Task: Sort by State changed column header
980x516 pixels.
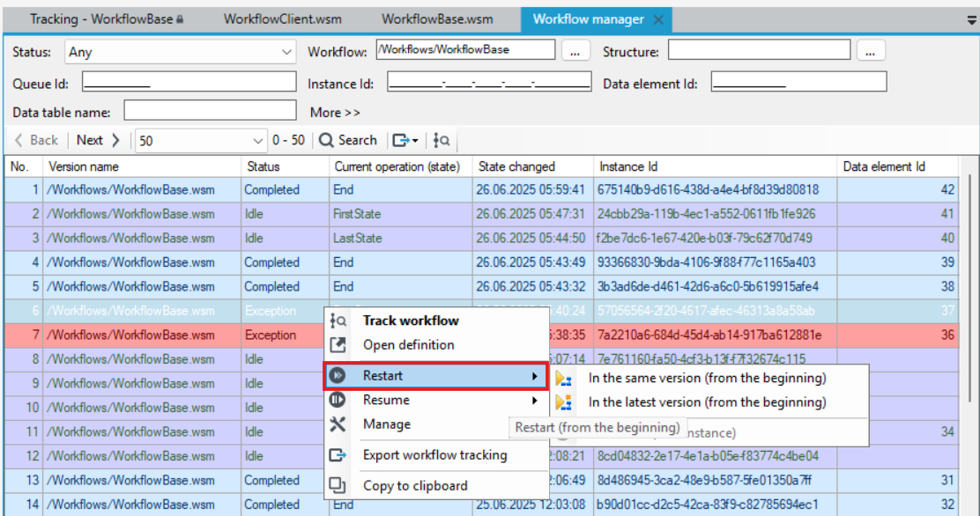Action: 532,166
